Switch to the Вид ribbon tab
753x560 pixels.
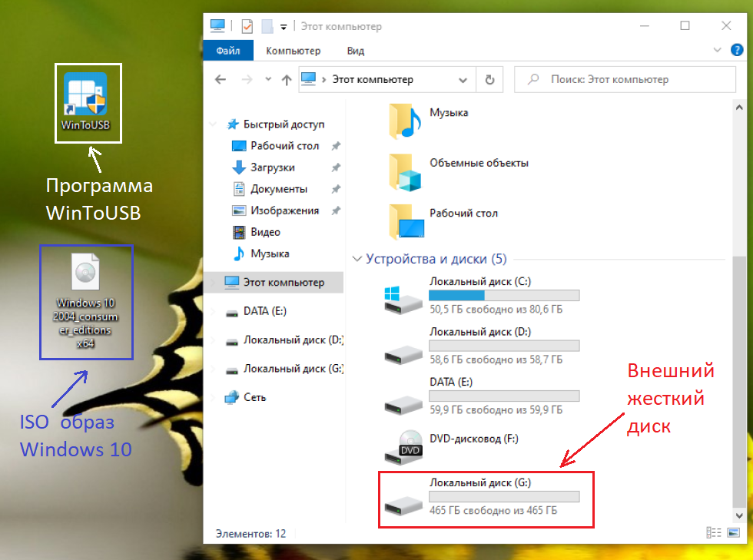pyautogui.click(x=355, y=51)
